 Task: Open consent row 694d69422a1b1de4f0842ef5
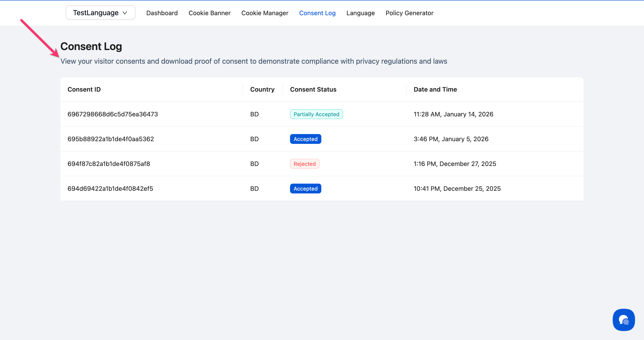pos(110,189)
